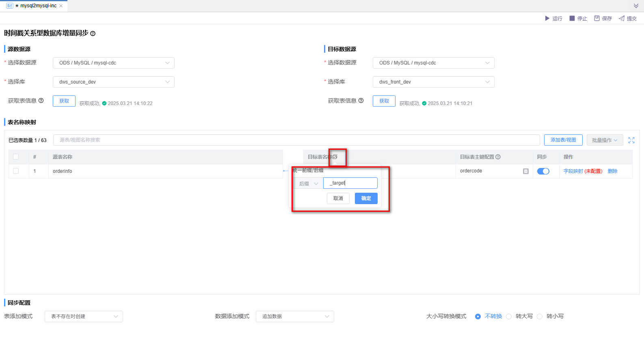Image resolution: width=644 pixels, height=351 pixels.
Task: Expand the tab list chevron at top right
Action: [636, 6]
